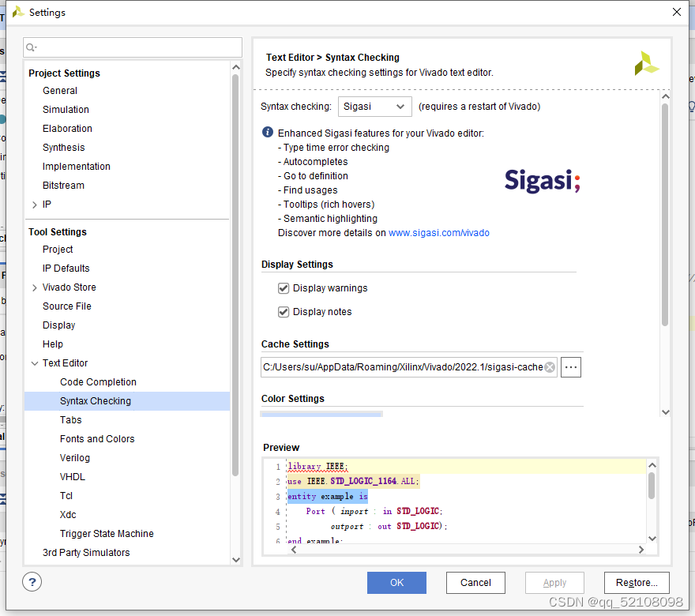The width and height of the screenshot is (695, 616).
Task: Open the Syntax checking dropdown
Action: (x=399, y=106)
